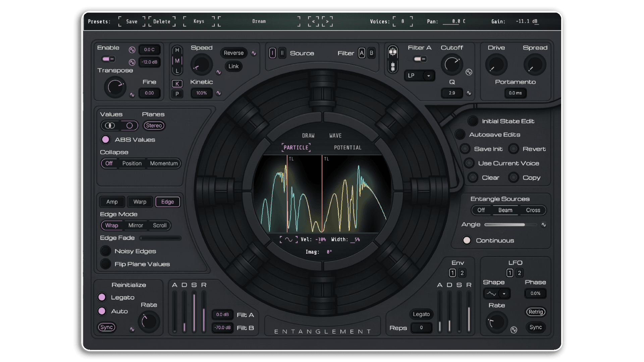Screen dimensions: 644x362
Task: Switch to the Amp tab
Action: pyautogui.click(x=112, y=202)
